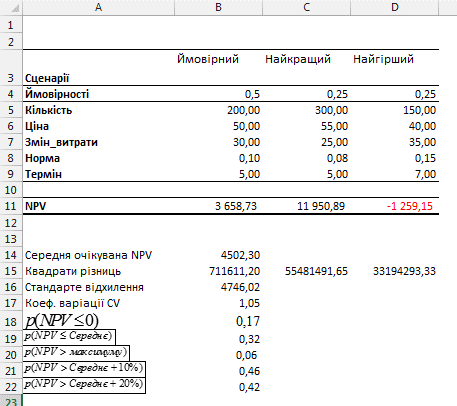The width and height of the screenshot is (457, 406).
Task: Click rate value 0,08
Action: [337, 158]
